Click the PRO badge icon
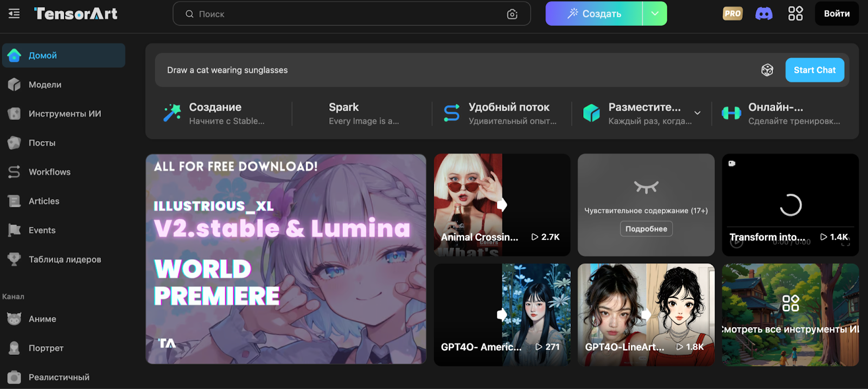 coord(732,14)
